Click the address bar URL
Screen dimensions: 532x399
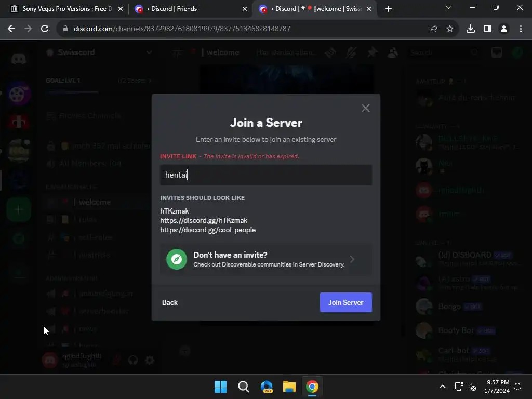click(182, 29)
